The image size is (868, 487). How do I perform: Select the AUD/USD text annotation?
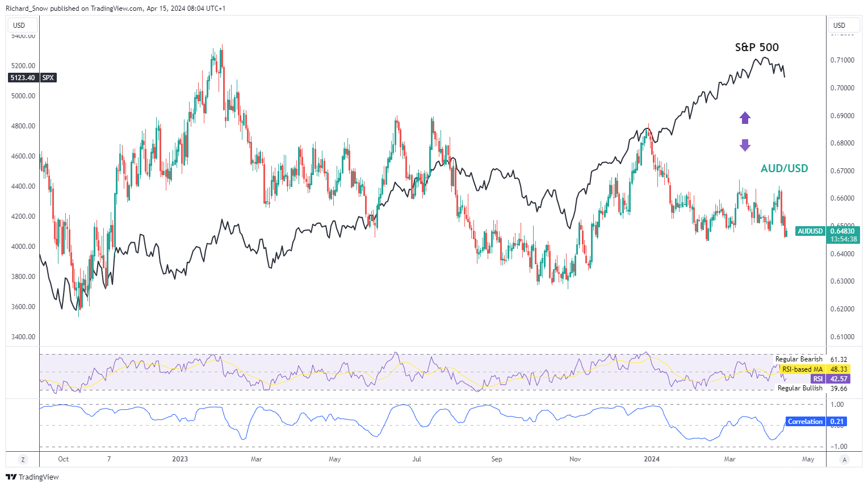tap(784, 169)
